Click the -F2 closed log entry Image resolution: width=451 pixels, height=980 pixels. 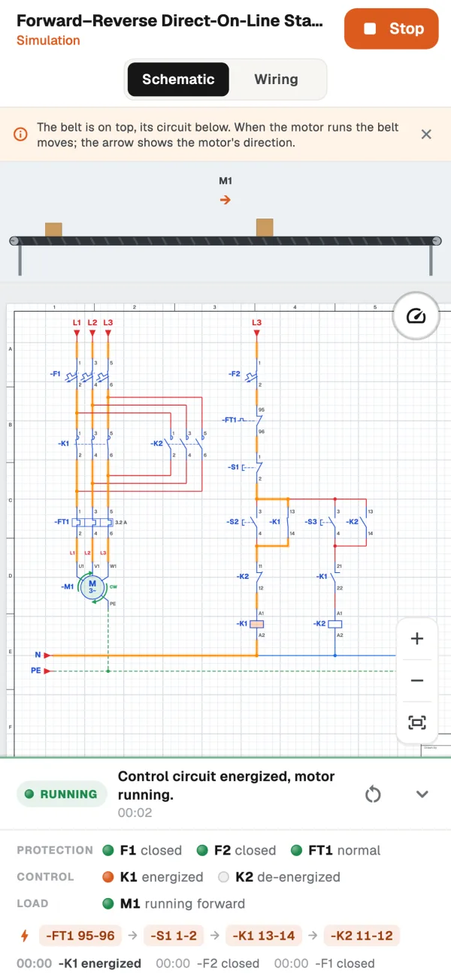[x=207, y=963]
